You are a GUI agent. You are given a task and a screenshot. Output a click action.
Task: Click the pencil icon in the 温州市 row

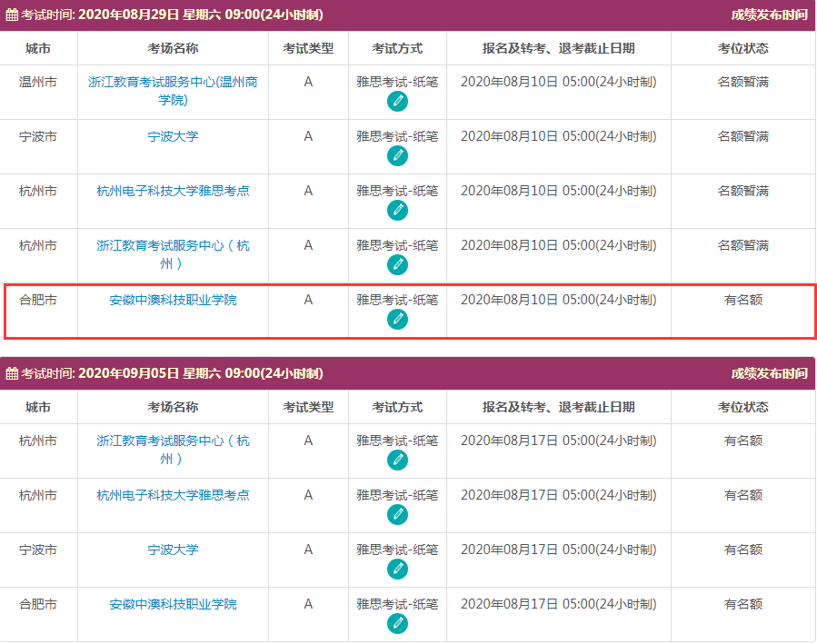point(397,102)
